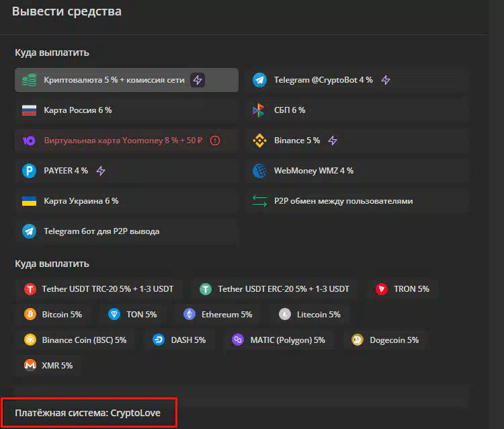
Task: Click lightning icon next to PAYEER
Action: pyautogui.click(x=101, y=171)
